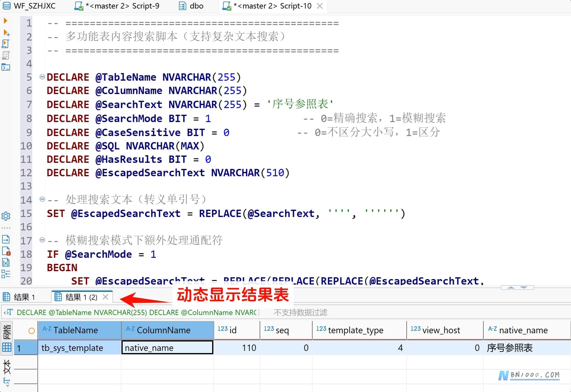Open the dbo tab
Image resolution: width=571 pixels, height=392 pixels.
[x=191, y=6]
